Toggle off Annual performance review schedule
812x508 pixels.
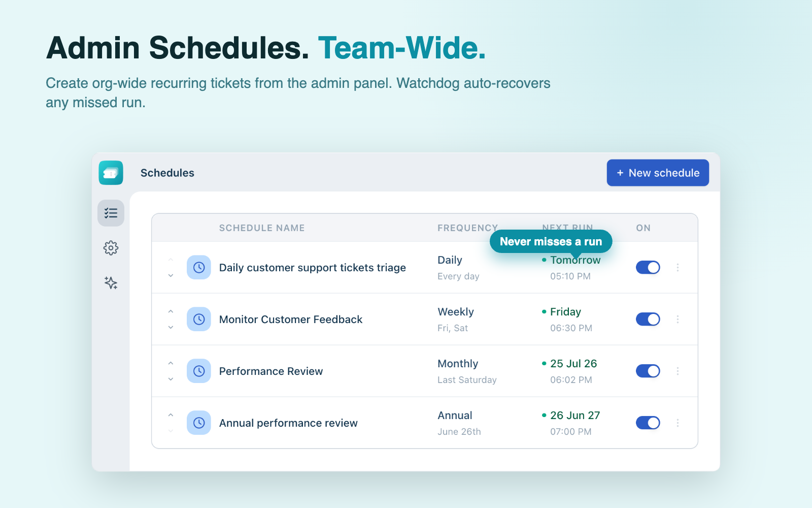648,423
